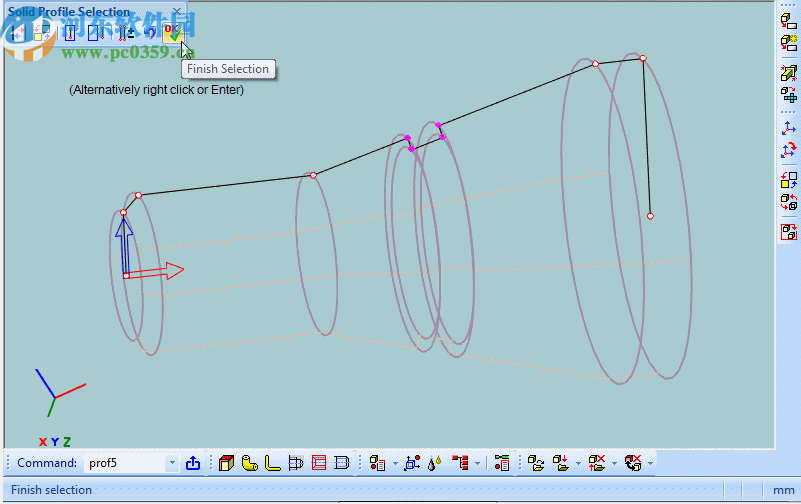Viewport: 801px width, 504px height.
Task: Click the red-framed two cubes icon
Action: click(x=789, y=232)
